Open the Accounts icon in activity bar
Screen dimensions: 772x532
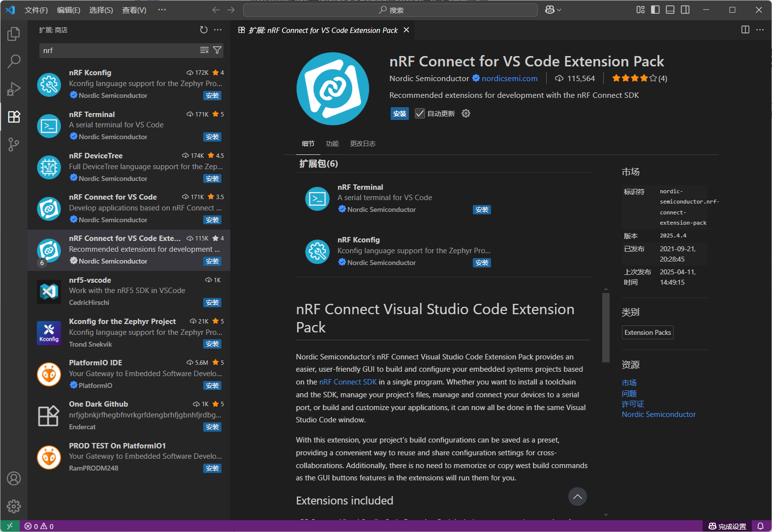[14, 478]
